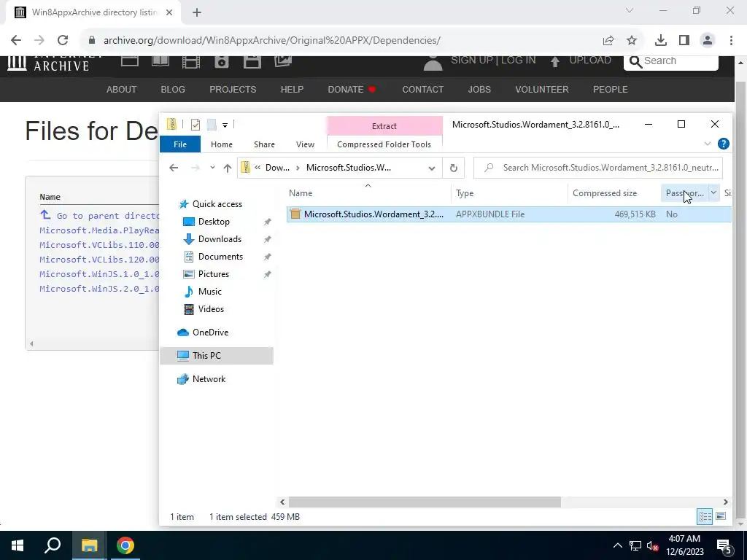747x560 pixels.
Task: Open Customize Quick Access Toolbar dropdown arrow
Action: [225, 125]
